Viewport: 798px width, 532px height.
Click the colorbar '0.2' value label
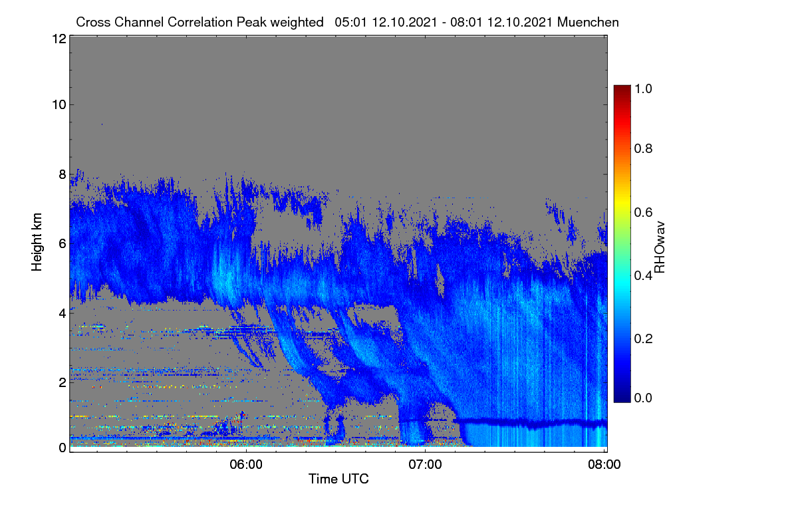[643, 338]
